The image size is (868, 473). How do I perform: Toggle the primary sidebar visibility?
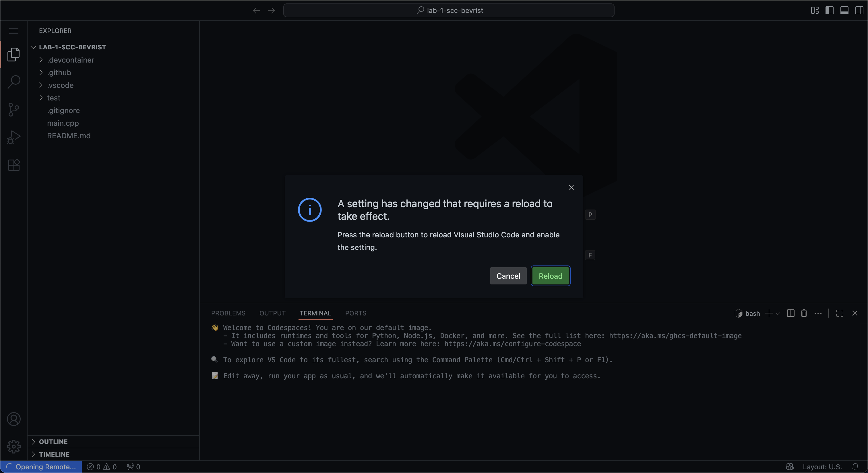830,10
